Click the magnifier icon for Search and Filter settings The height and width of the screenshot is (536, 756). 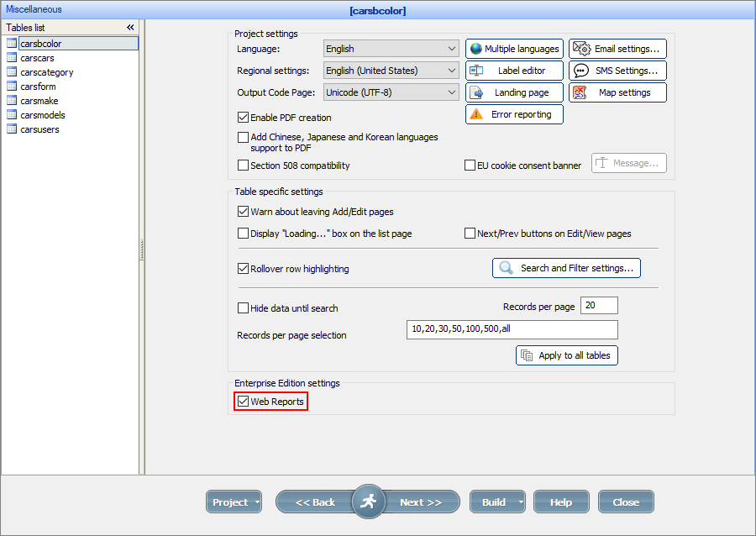[x=506, y=268]
